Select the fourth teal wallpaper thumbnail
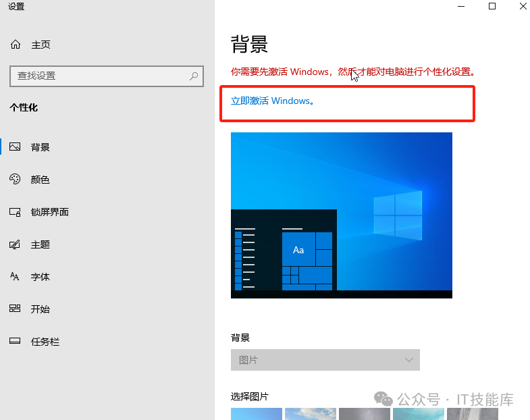The image size is (530, 420). tap(418, 413)
